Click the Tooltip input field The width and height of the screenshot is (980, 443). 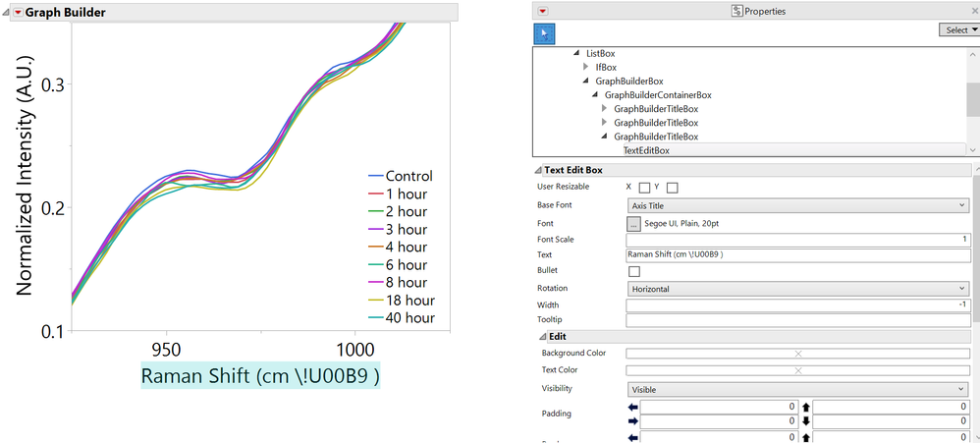798,320
